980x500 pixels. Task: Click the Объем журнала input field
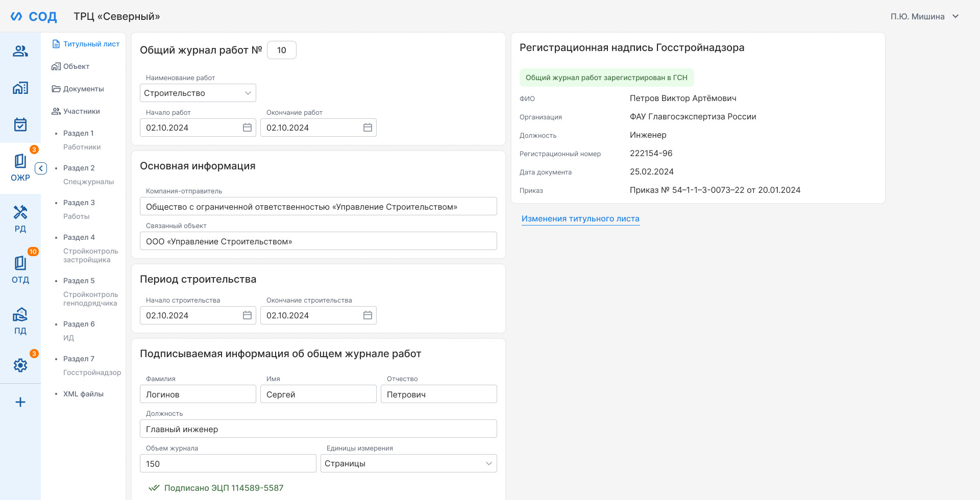[228, 463]
